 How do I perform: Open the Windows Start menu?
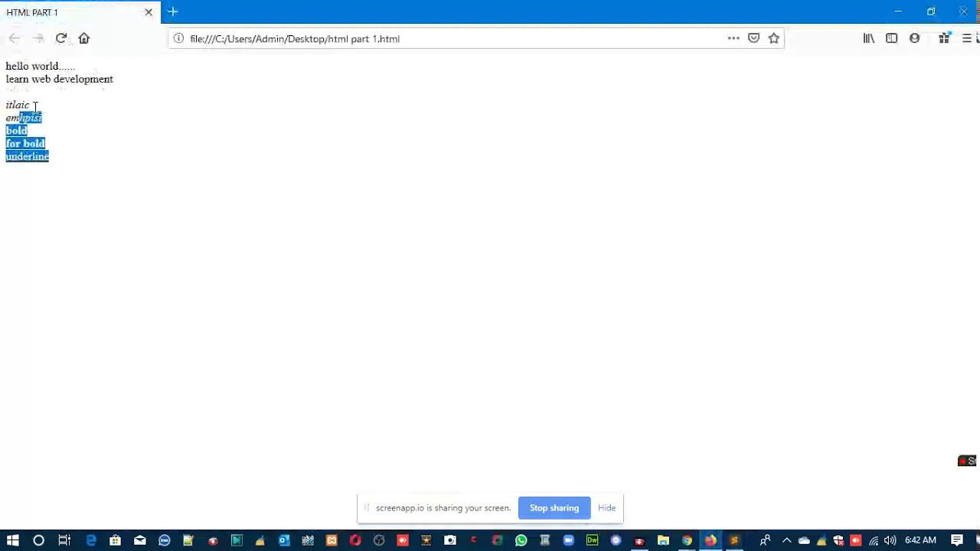click(13, 540)
